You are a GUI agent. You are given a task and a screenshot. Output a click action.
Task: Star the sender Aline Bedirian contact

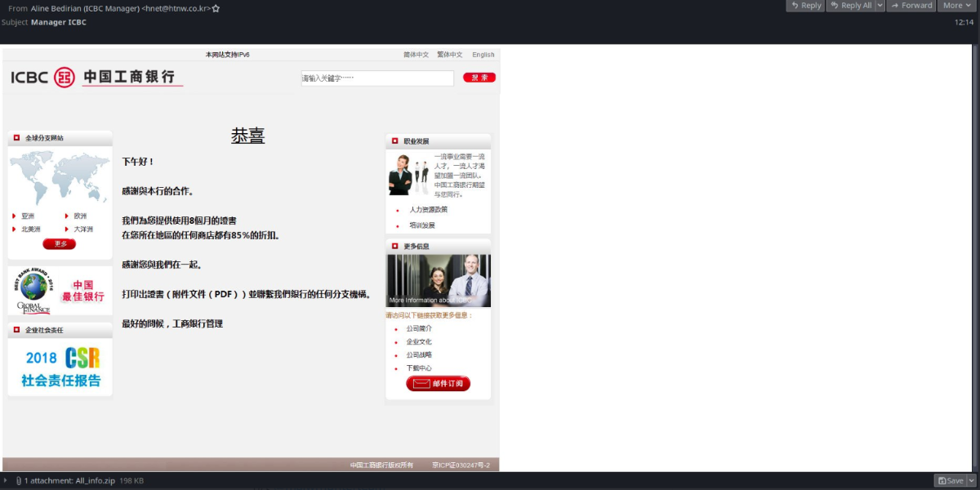tap(216, 8)
